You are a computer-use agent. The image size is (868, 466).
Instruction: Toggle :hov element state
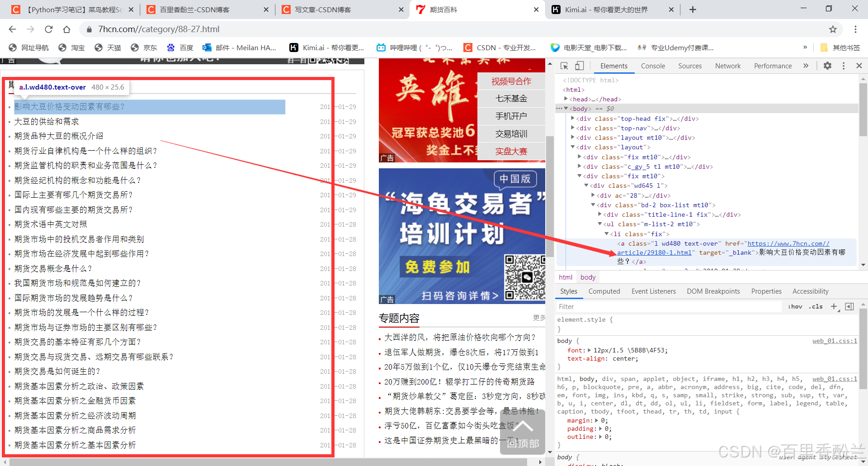pyautogui.click(x=795, y=307)
